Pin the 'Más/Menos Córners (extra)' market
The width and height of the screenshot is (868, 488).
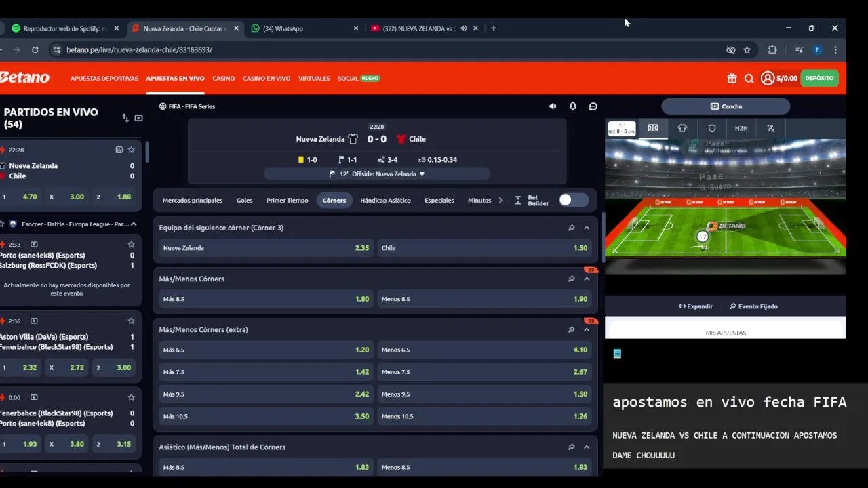tap(572, 329)
